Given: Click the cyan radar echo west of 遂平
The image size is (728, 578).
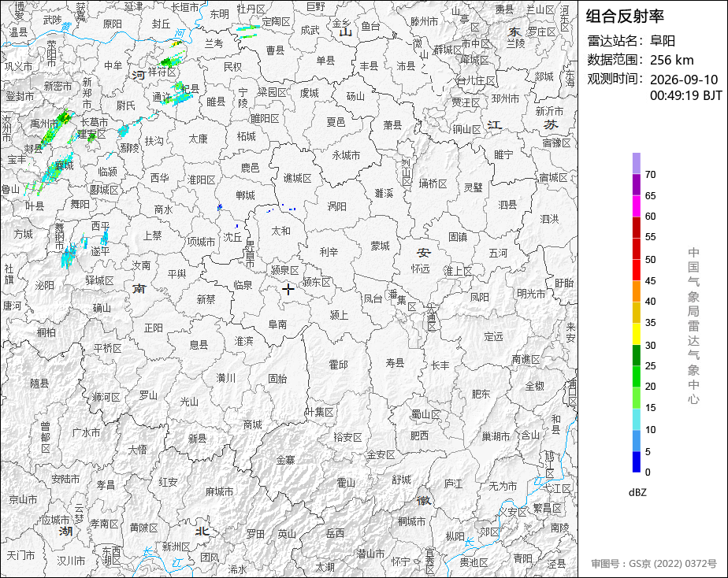Looking at the screenshot, I should pyautogui.click(x=69, y=255).
